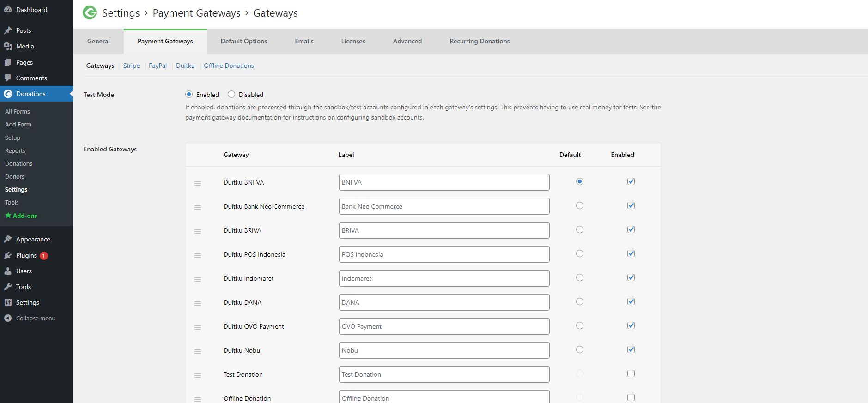This screenshot has width=868, height=403.
Task: Click the Pages icon in sidebar
Action: (8, 62)
